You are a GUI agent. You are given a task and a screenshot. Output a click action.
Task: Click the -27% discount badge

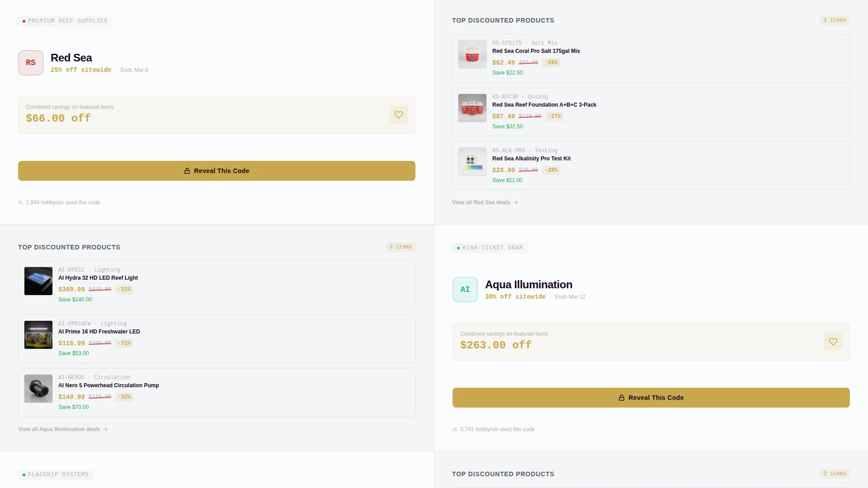554,117
